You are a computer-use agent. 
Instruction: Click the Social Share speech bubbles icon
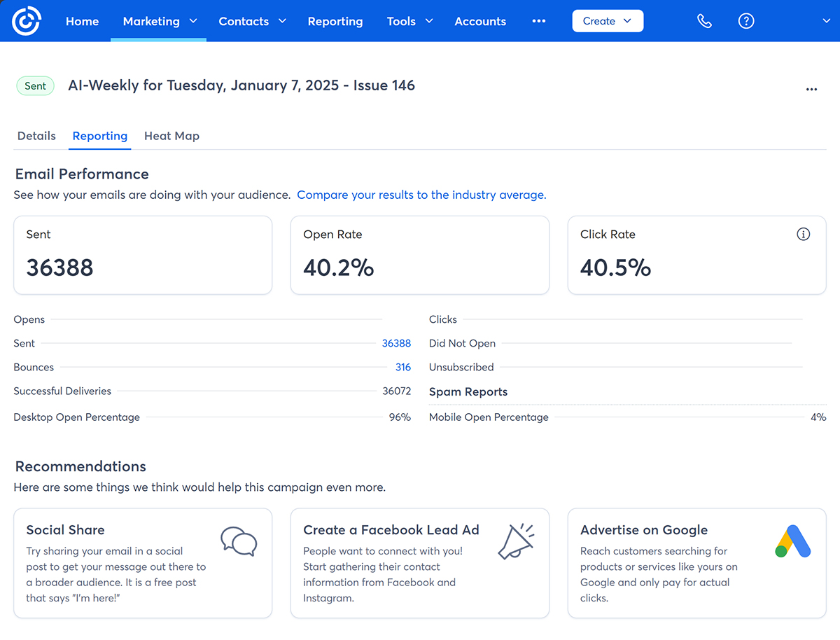click(x=239, y=541)
